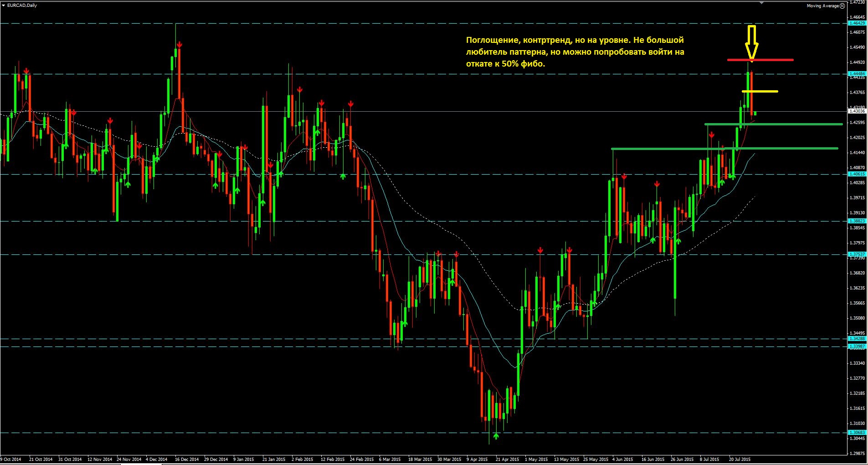
Task: Click the 1.31030 value on price axis
Action: click(x=858, y=424)
